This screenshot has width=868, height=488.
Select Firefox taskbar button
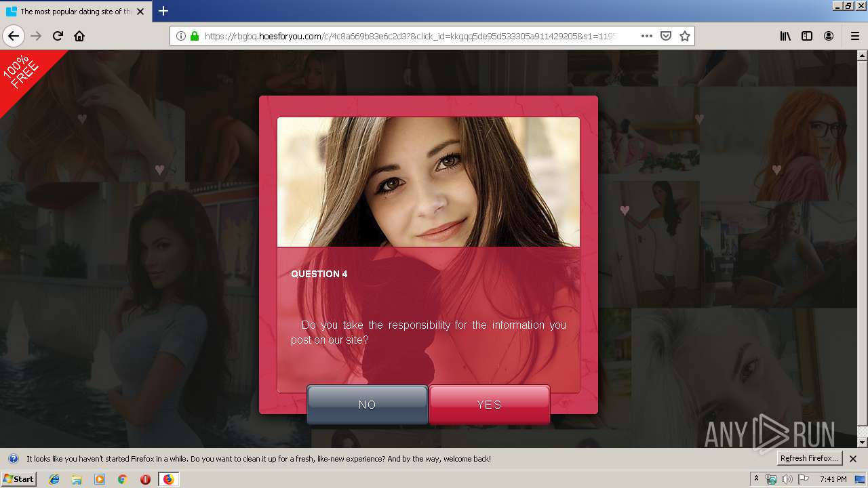[168, 479]
